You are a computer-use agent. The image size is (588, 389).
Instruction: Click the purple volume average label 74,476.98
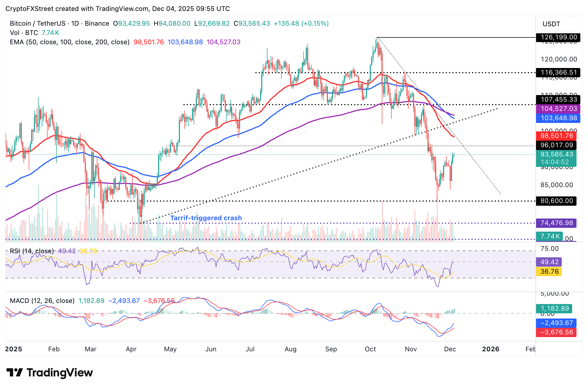click(x=557, y=223)
